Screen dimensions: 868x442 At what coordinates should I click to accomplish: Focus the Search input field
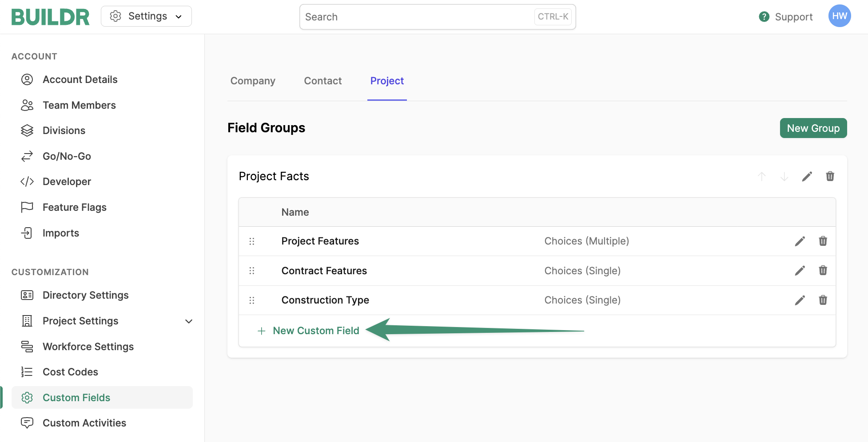pyautogui.click(x=418, y=17)
